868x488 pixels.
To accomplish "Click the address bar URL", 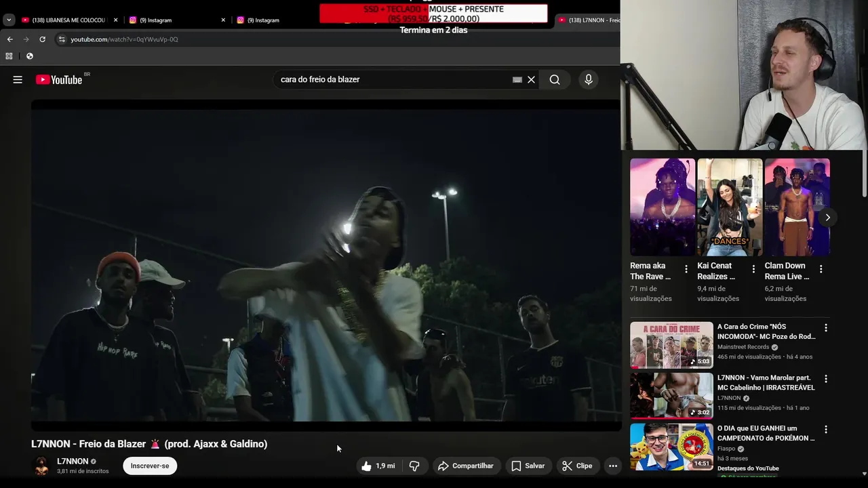I will (x=124, y=39).
